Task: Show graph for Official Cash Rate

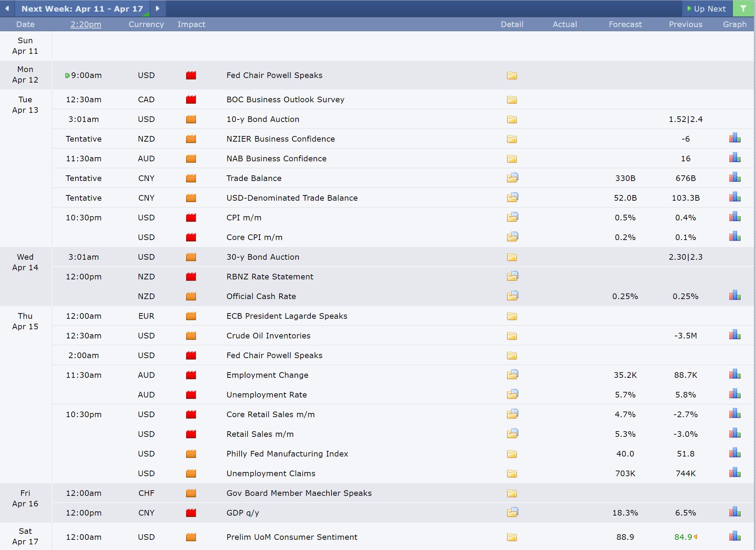Action: [735, 296]
